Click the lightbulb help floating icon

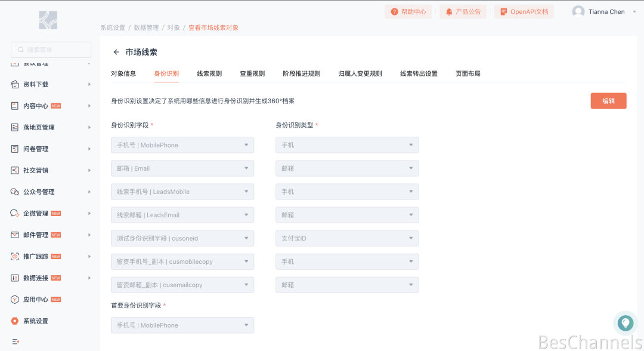(626, 323)
